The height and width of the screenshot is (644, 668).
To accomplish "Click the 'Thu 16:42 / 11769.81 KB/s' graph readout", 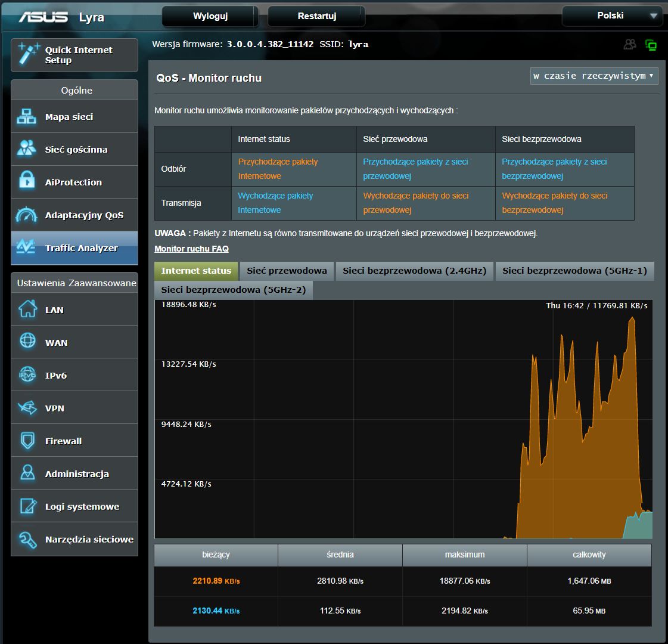I will 596,305.
